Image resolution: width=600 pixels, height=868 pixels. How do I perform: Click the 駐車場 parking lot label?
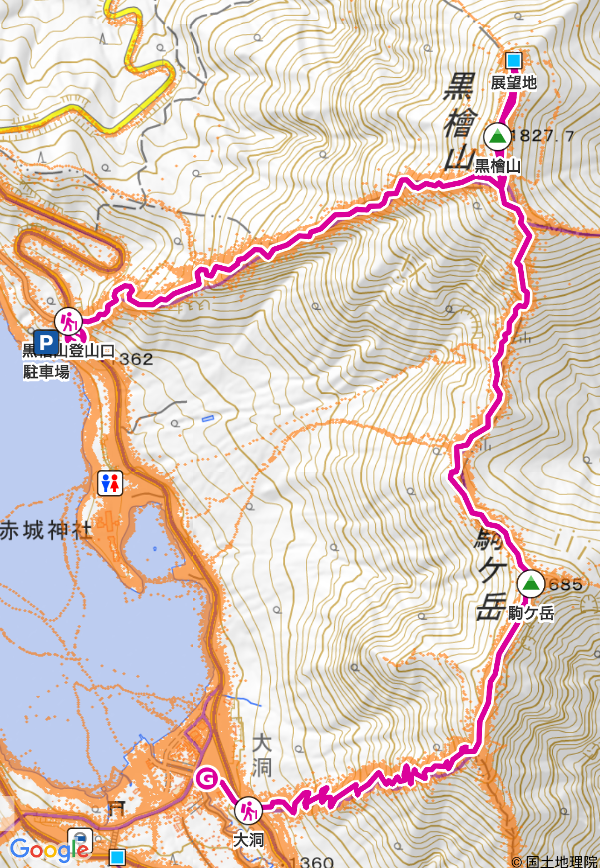tap(47, 371)
